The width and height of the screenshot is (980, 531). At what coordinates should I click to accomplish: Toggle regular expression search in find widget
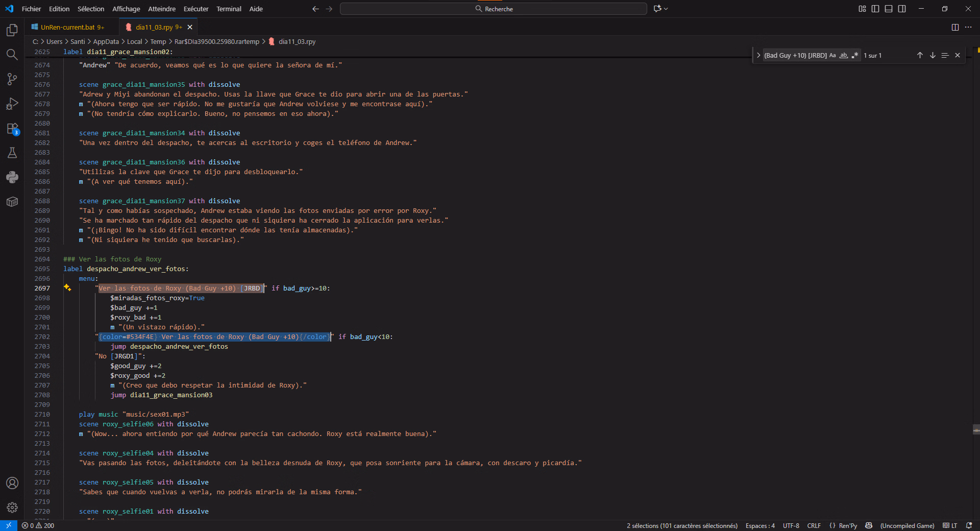pyautogui.click(x=855, y=56)
